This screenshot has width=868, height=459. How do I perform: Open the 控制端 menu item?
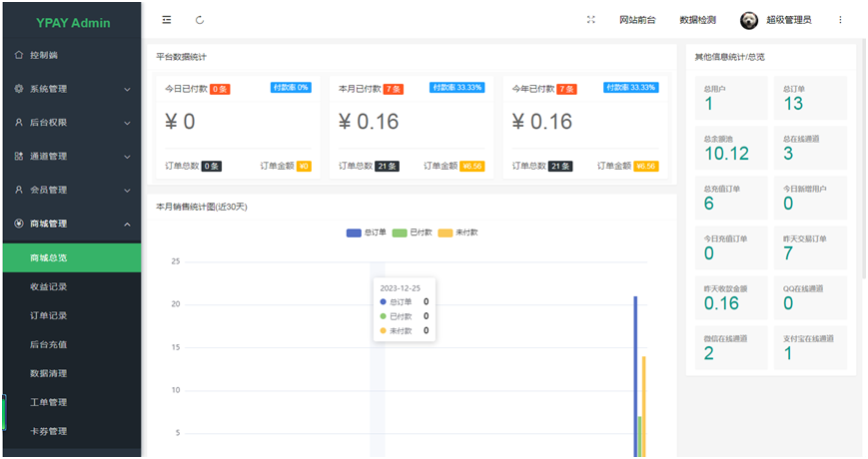[x=72, y=55]
